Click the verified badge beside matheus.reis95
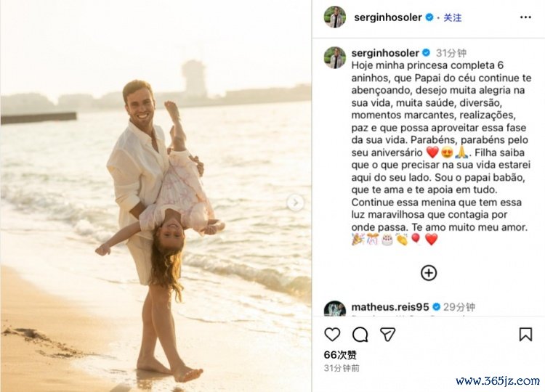Viewport: 545px width, 392px height. 436,307
